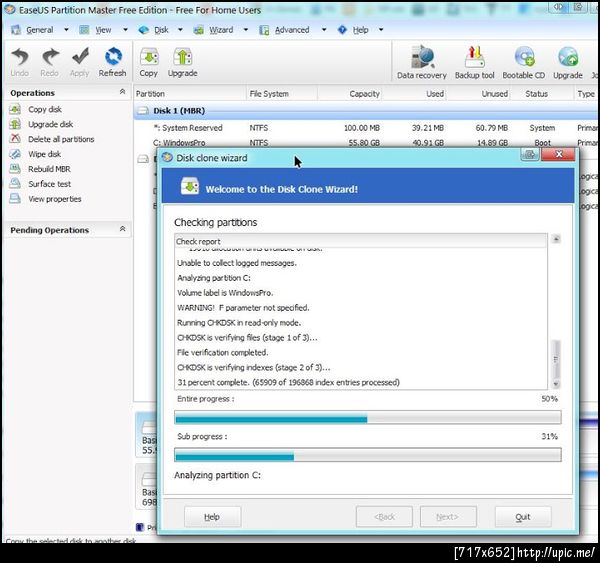Select Copy disk in Operations panel

45,109
